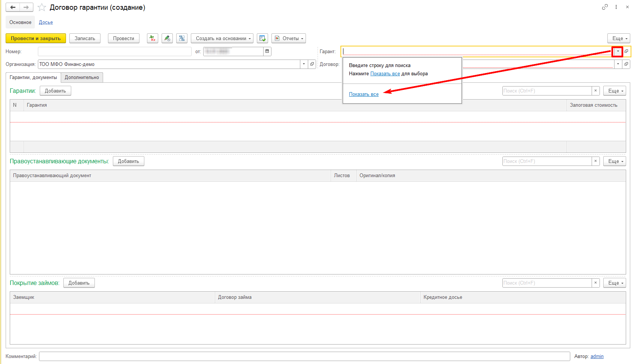The height and width of the screenshot is (364, 637).
Task: Click the Кредитное досье column header
Action: 523,297
